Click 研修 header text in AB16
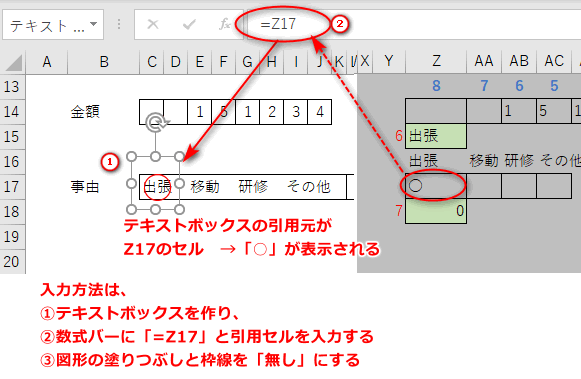 point(519,161)
